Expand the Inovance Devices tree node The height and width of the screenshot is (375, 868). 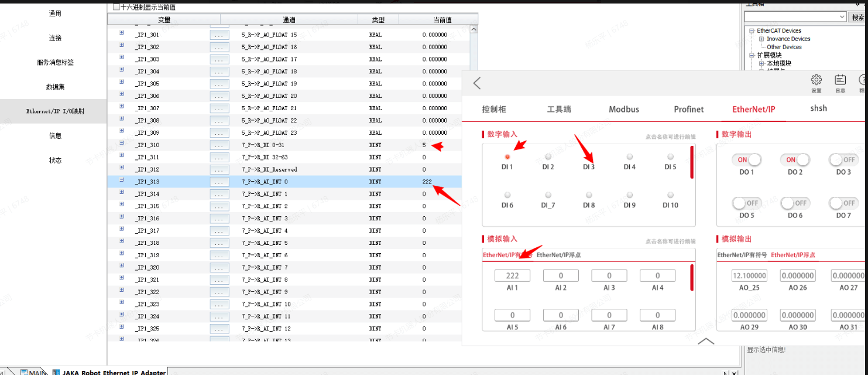(x=761, y=39)
